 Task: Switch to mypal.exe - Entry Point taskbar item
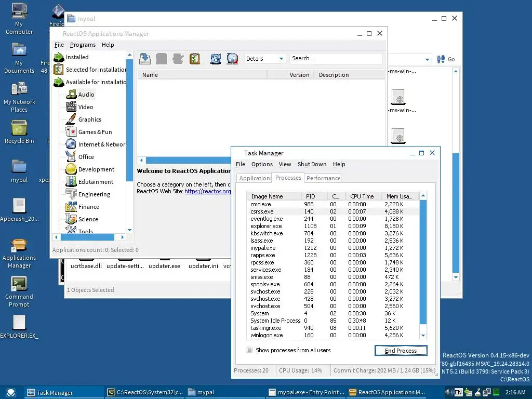point(307,392)
